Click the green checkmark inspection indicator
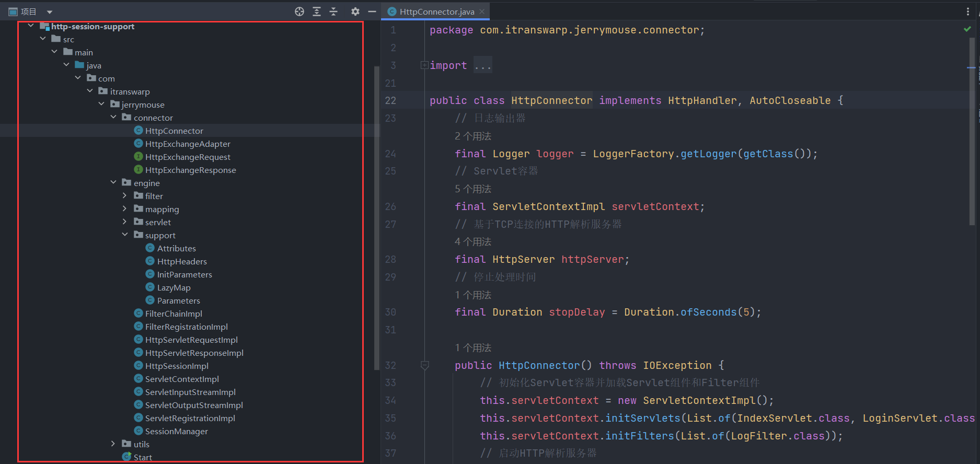This screenshot has height=464, width=980. (x=967, y=29)
